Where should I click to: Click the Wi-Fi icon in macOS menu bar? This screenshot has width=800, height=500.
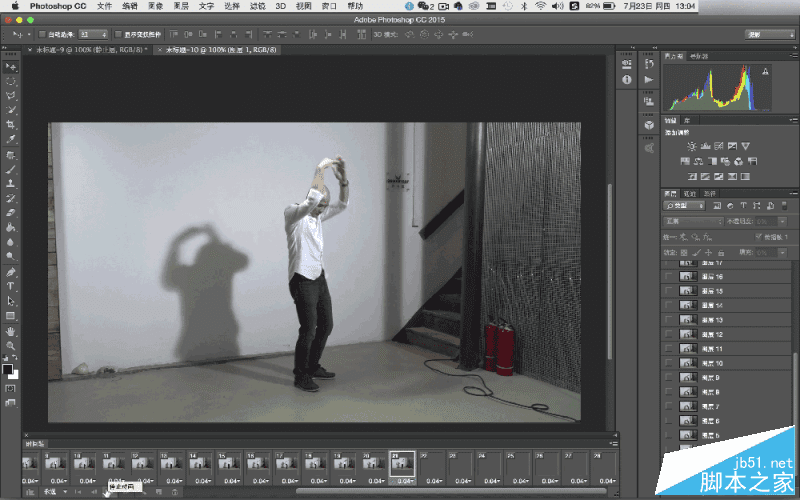(x=540, y=6)
